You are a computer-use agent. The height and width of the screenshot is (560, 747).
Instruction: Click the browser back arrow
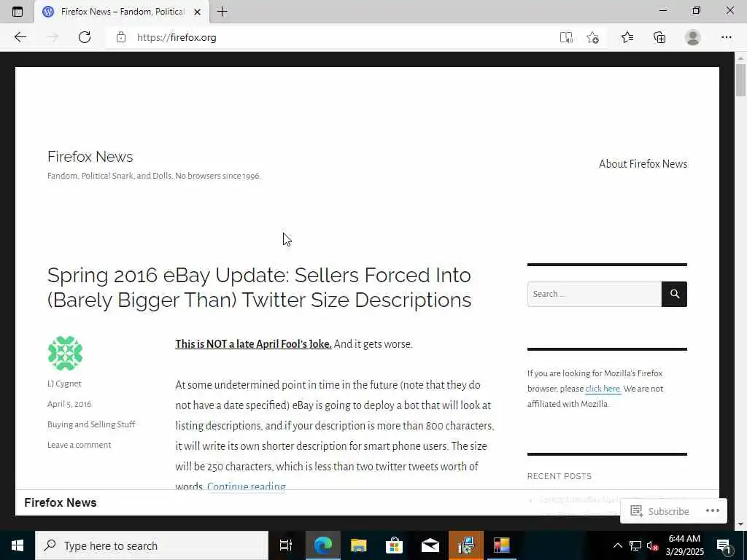pyautogui.click(x=20, y=37)
